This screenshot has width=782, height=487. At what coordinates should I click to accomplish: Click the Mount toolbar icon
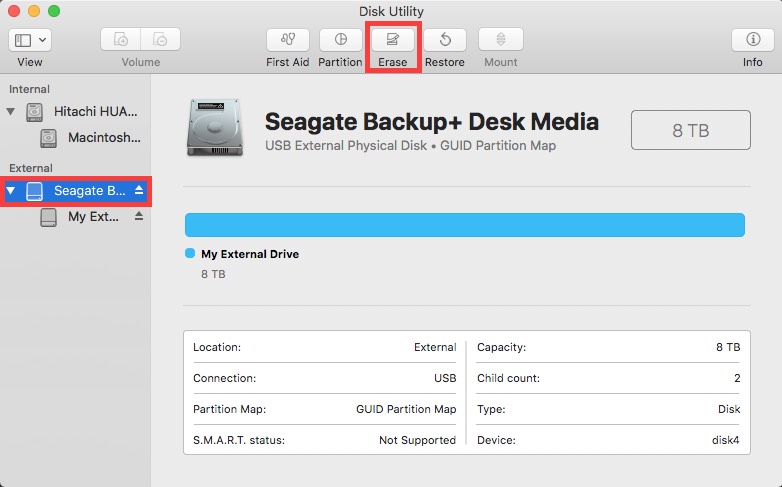pyautogui.click(x=501, y=39)
